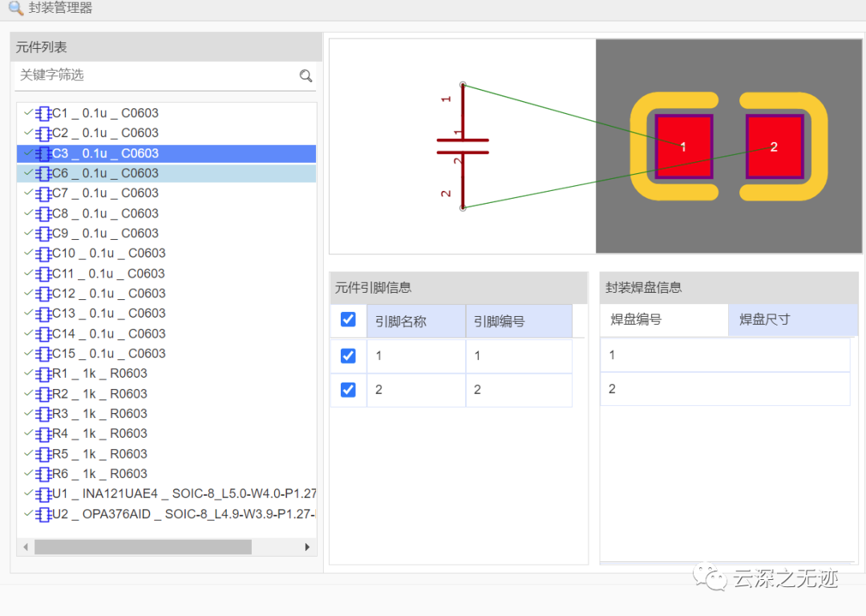
Task: Click inside the 关键字筛选 filter input field
Action: [120, 75]
